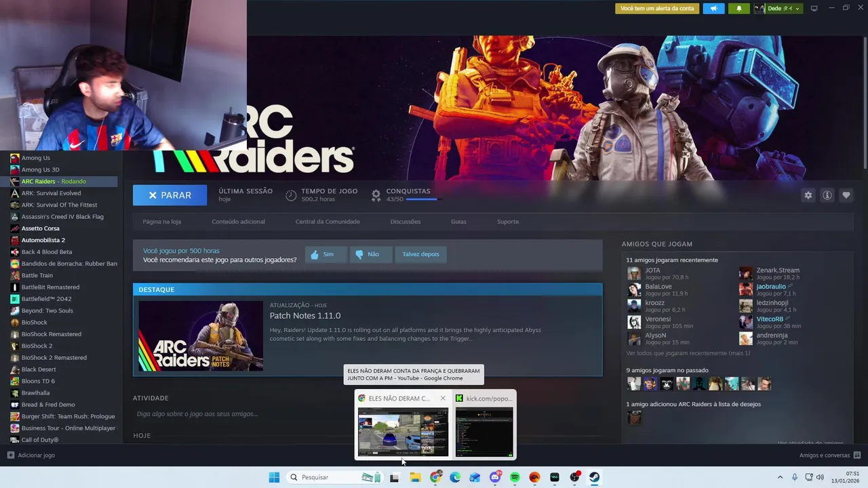Open friend jaobraulio's profile
Image resolution: width=868 pixels, height=488 pixels.
click(x=771, y=287)
